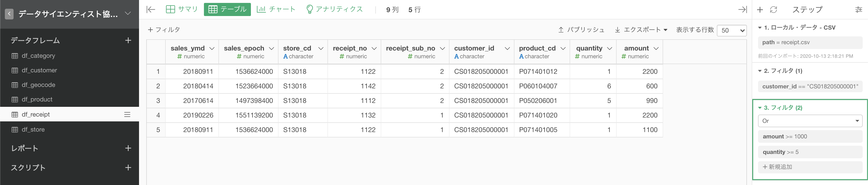The image size is (868, 185).
Task: Switch to the アナリティクス tab
Action: [x=334, y=9]
